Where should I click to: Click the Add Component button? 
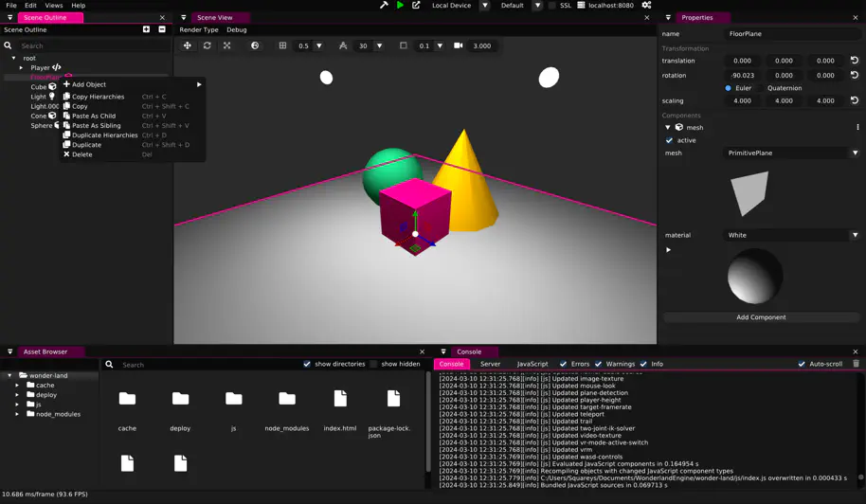761,317
